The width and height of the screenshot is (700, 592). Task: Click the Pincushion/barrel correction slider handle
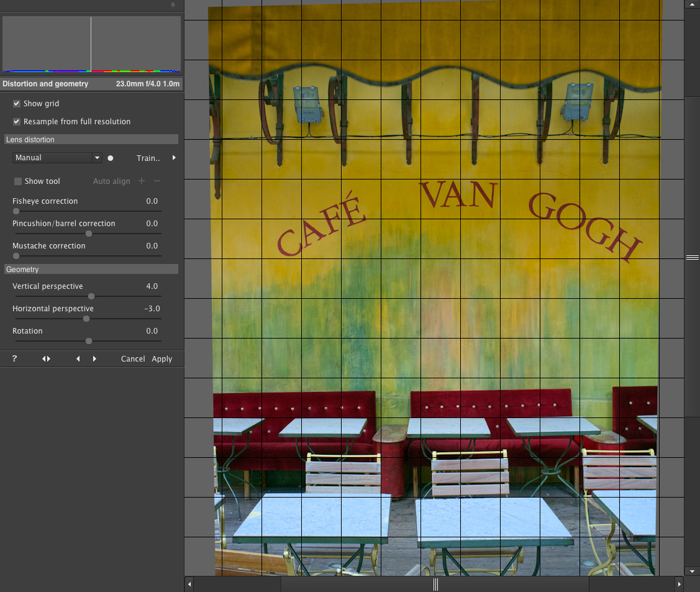pyautogui.click(x=89, y=234)
